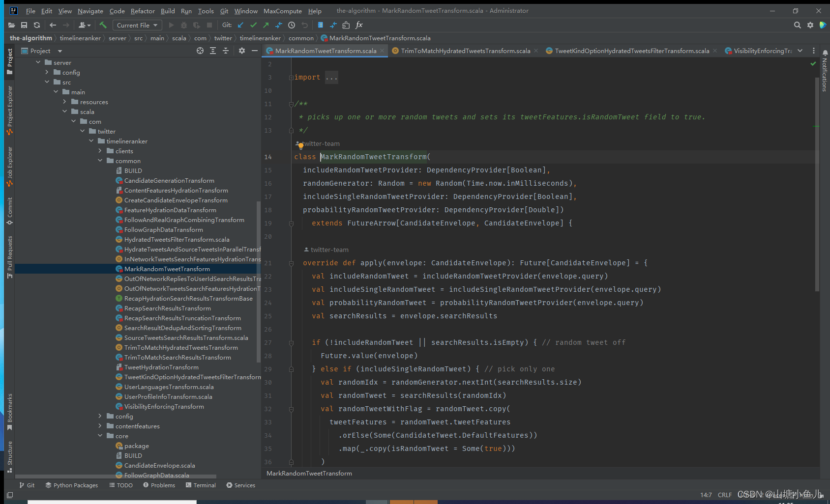Collapse the server folder
Screen dimensions: 830x504
pos(38,62)
